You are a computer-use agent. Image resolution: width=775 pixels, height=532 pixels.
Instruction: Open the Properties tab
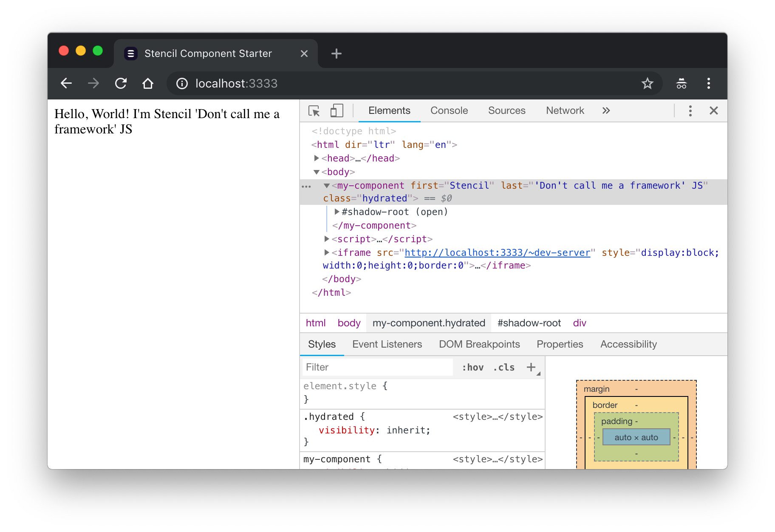point(560,344)
